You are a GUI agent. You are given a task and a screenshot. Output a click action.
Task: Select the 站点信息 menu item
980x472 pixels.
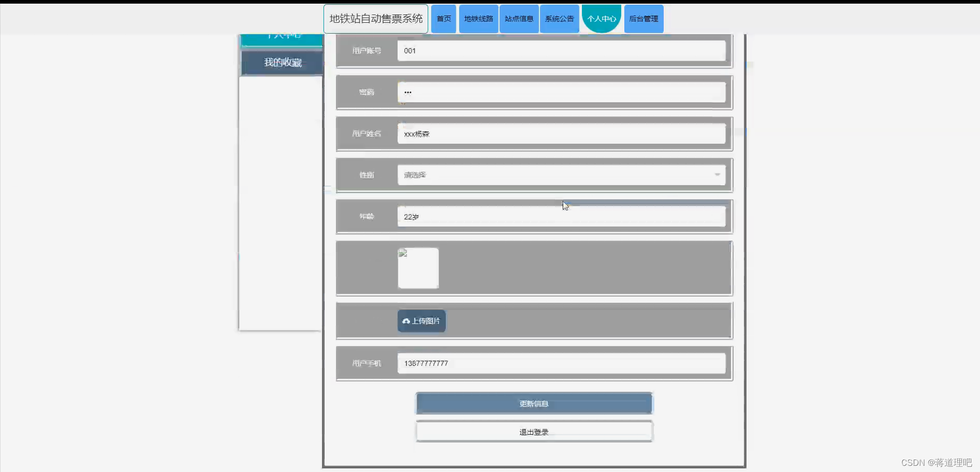519,19
